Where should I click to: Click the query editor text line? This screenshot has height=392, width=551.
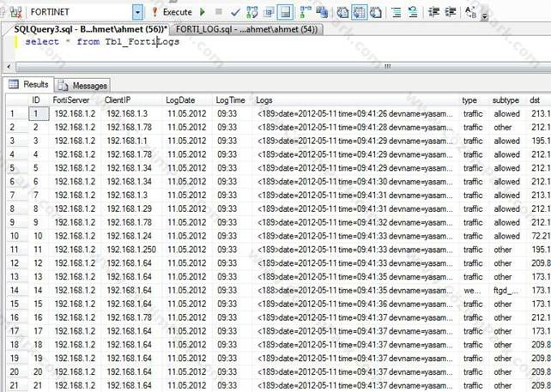[102, 42]
